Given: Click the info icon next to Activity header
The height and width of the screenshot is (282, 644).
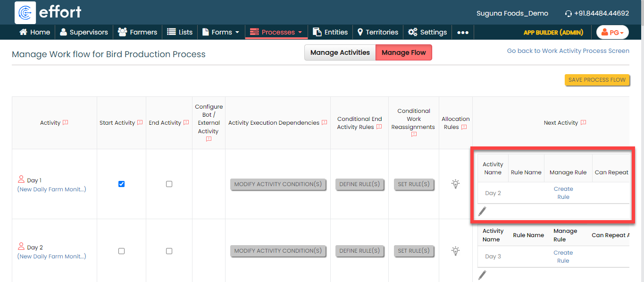Looking at the screenshot, I should 66,123.
